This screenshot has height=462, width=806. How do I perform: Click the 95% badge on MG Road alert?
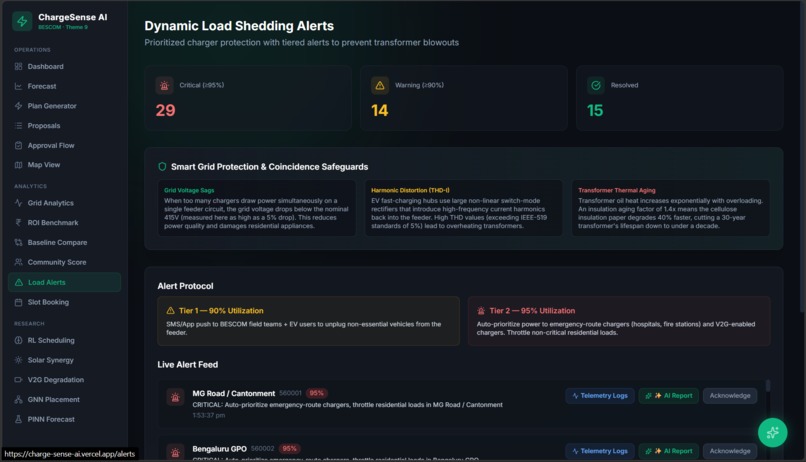(317, 393)
